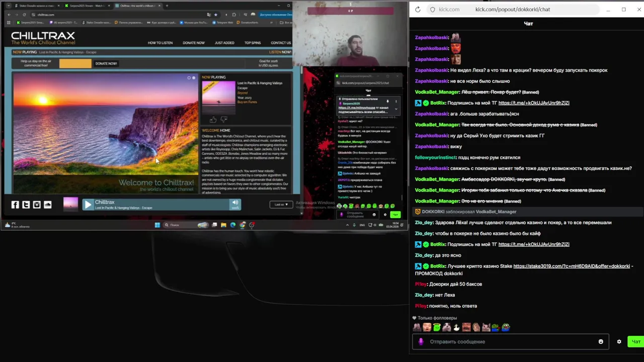644x362 pixels.
Task: Select the white duck emote
Action: click(x=457, y=327)
